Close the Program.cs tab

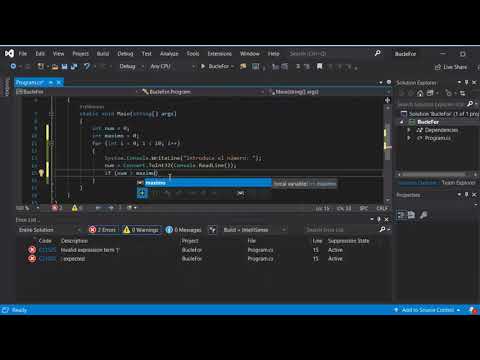(59, 82)
